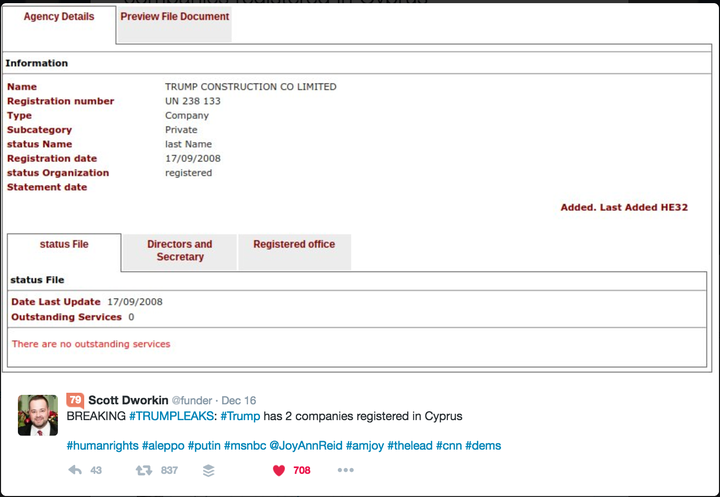Click the 837 retweet count

pyautogui.click(x=169, y=470)
